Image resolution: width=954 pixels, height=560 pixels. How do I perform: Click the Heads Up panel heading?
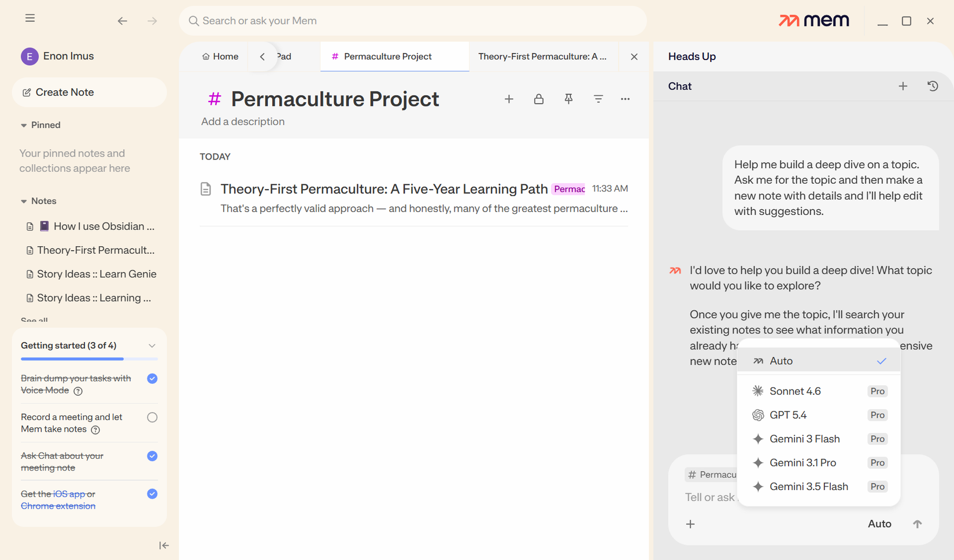click(692, 57)
